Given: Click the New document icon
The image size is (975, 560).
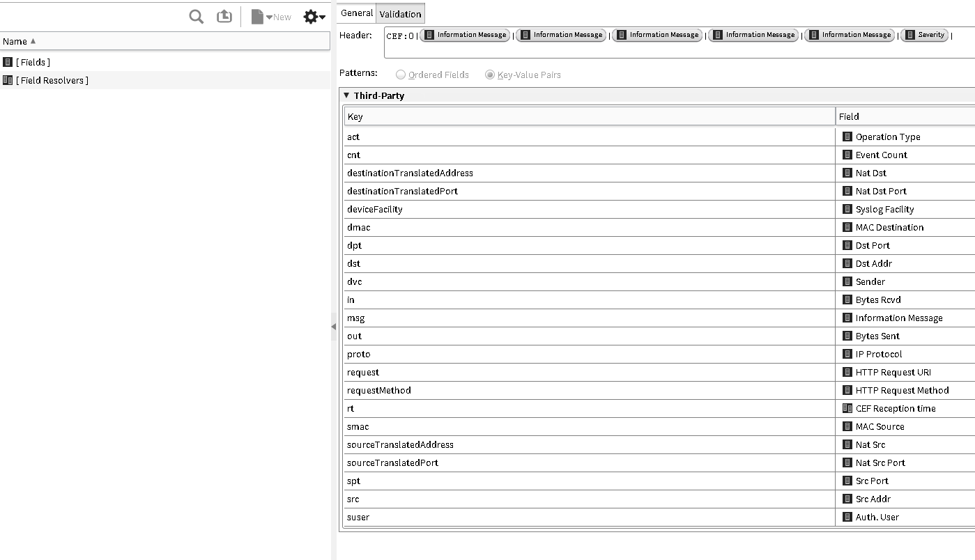Looking at the screenshot, I should 258,17.
